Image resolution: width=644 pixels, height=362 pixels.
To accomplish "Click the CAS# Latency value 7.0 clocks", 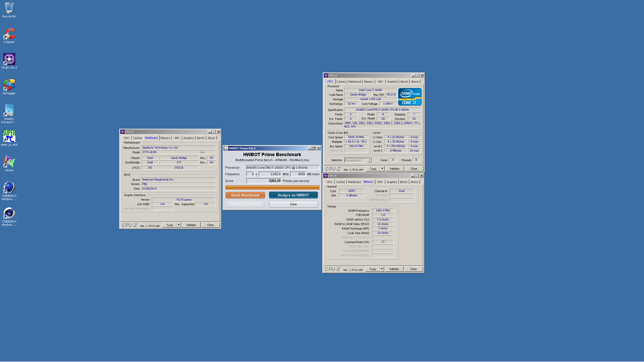I will click(x=383, y=220).
